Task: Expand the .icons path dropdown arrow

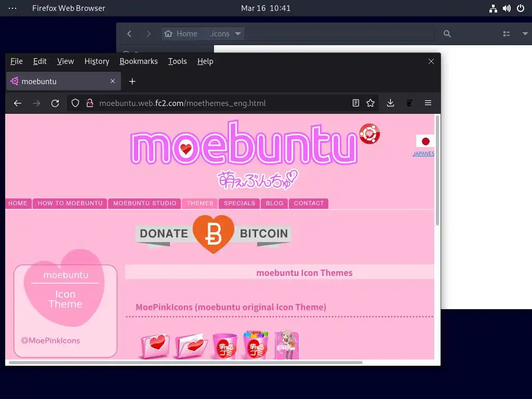Action: [x=238, y=34]
